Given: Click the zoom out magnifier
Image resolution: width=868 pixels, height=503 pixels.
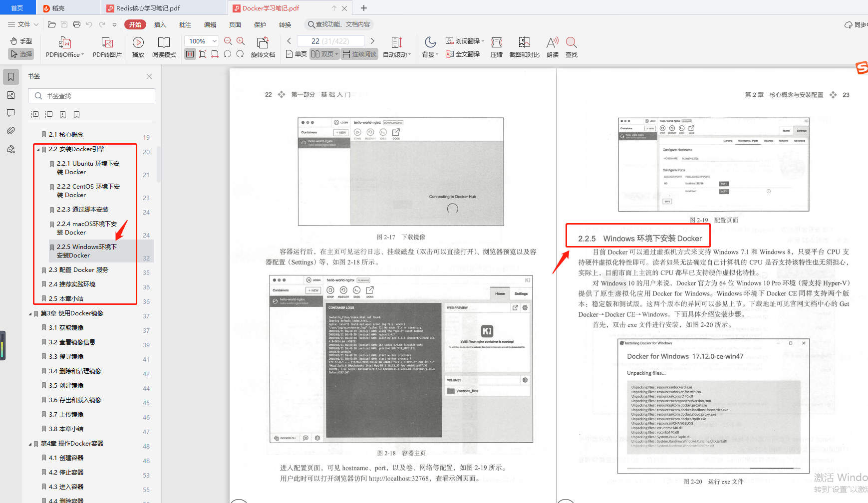Looking at the screenshot, I should (228, 41).
